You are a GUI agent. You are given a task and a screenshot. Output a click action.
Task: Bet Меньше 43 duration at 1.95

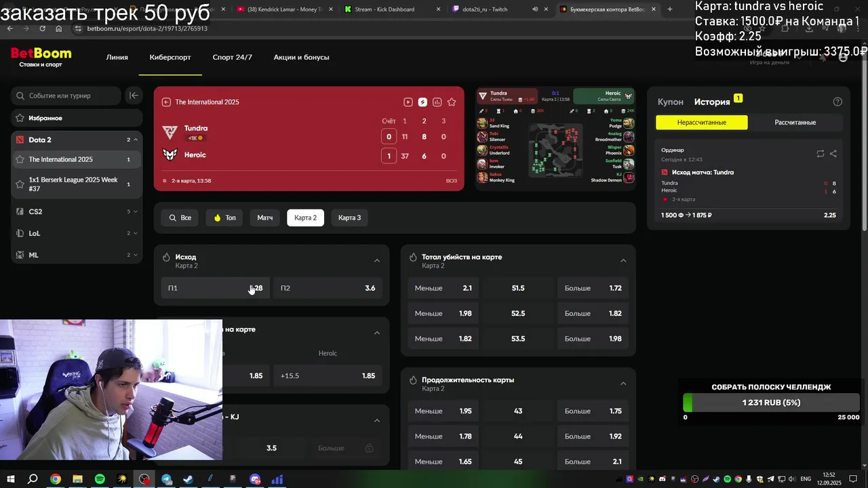pyautogui.click(x=443, y=411)
